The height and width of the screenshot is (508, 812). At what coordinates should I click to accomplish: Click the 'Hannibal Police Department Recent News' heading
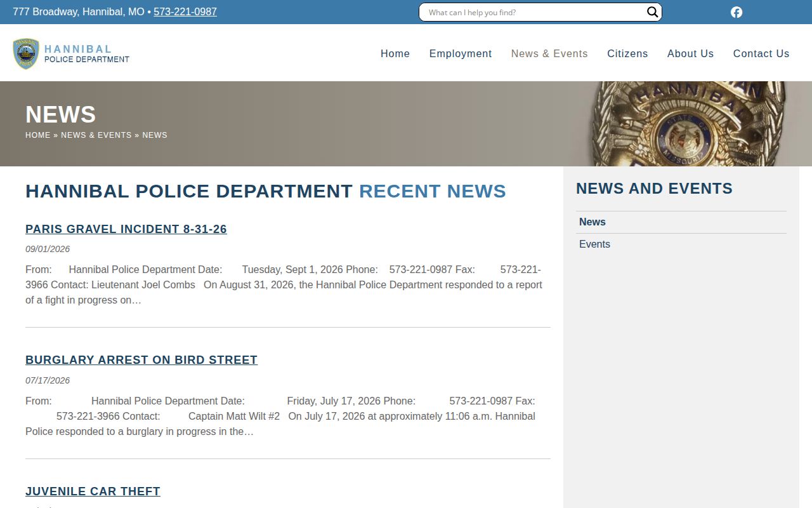click(x=266, y=191)
